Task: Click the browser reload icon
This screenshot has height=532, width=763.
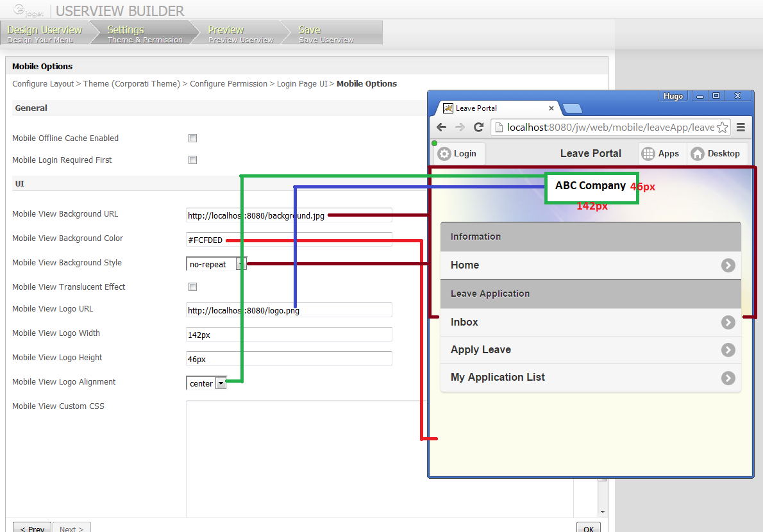Action: [x=478, y=127]
